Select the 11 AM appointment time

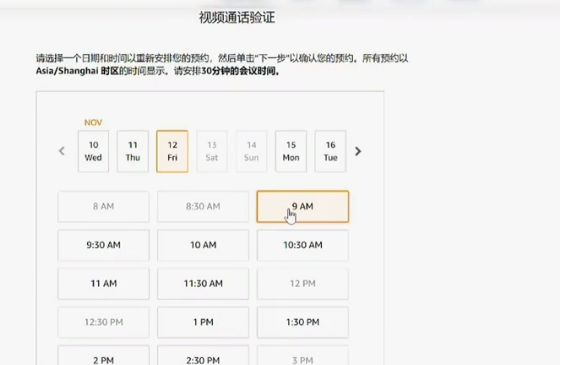(103, 284)
